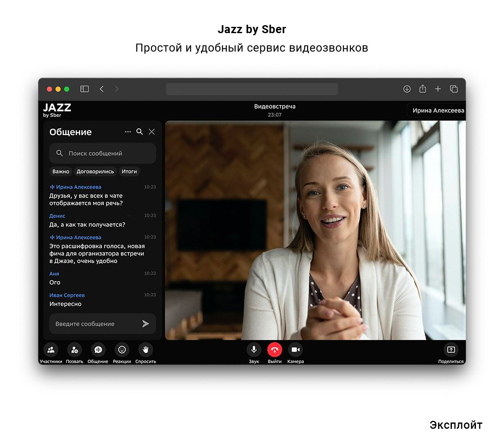Send the message with arrow icon

click(146, 323)
